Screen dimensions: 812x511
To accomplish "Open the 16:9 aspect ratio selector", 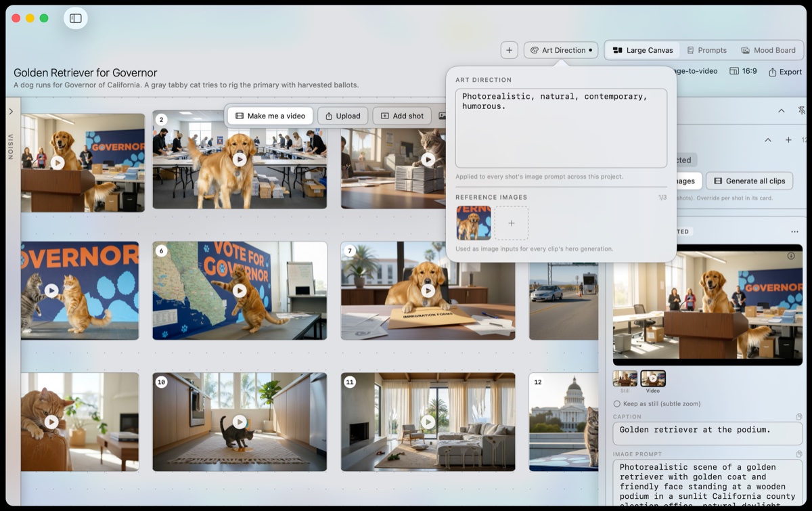I will 743,71.
